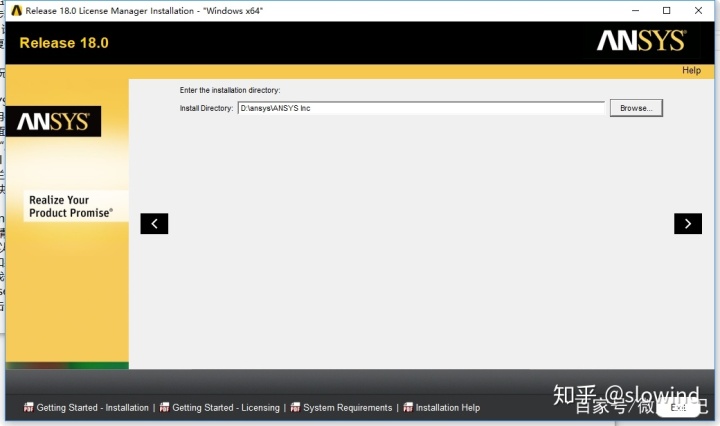Click PDF icon beside System Requirements
The width and height of the screenshot is (720, 426).
(295, 407)
